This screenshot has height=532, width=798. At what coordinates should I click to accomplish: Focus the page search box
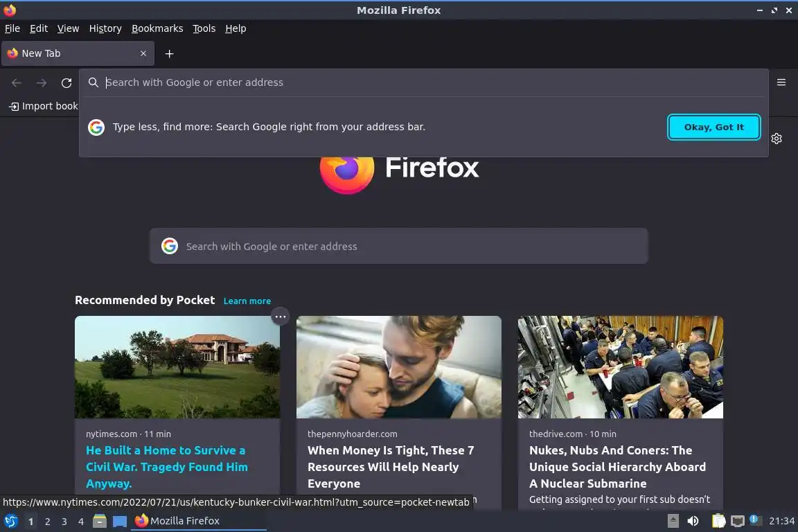click(398, 246)
